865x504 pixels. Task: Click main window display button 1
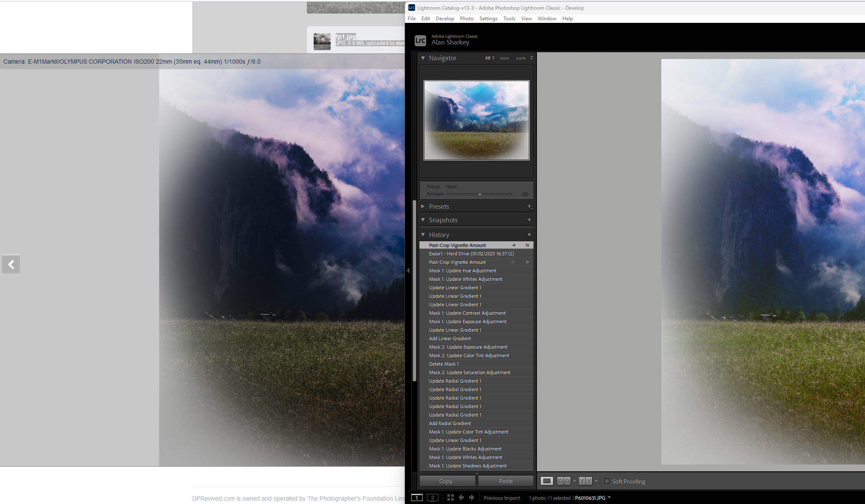click(417, 498)
